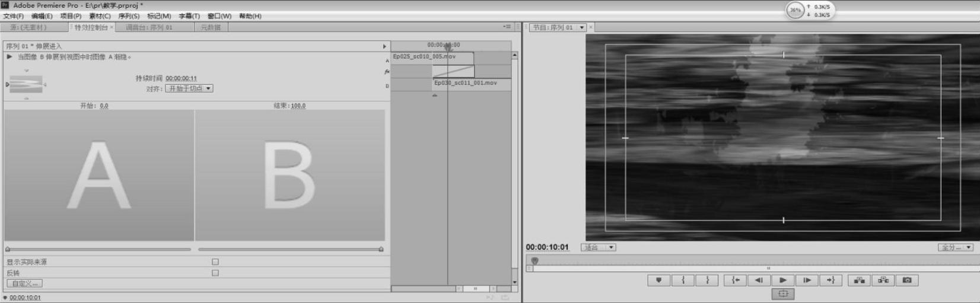980x303 pixels.
Task: Open the 帮助(H) menu
Action: click(250, 16)
